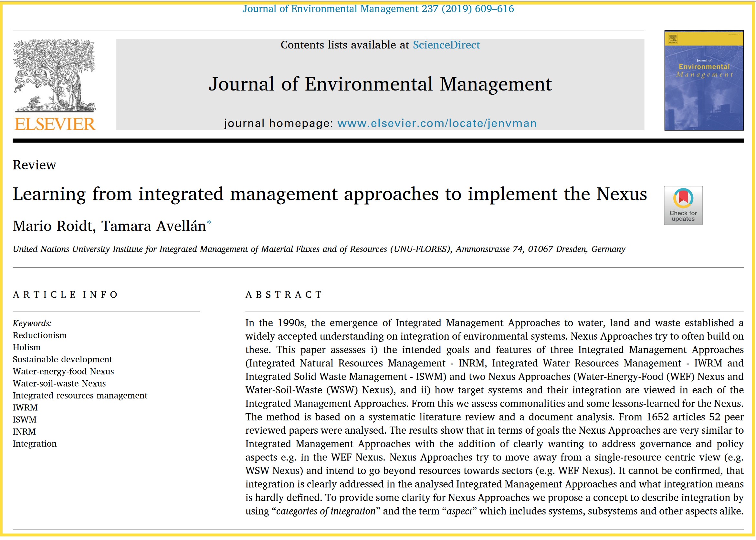Click the Check for updates badge

(x=683, y=205)
